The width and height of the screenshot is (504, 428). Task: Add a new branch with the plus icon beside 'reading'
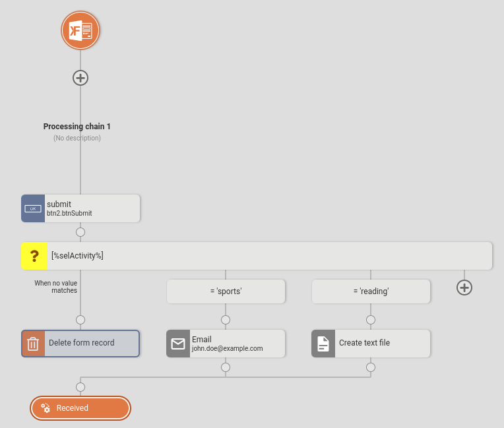[x=464, y=288]
